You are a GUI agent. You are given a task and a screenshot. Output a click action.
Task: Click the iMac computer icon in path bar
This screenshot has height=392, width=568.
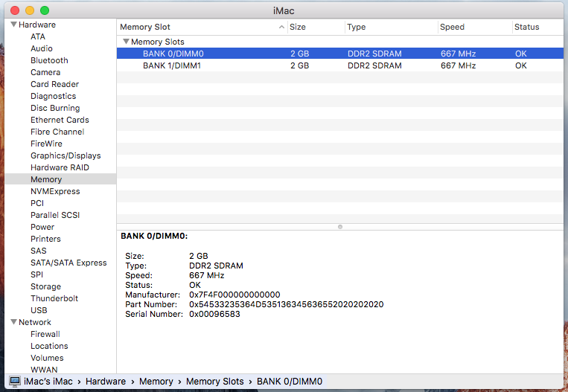tap(15, 381)
